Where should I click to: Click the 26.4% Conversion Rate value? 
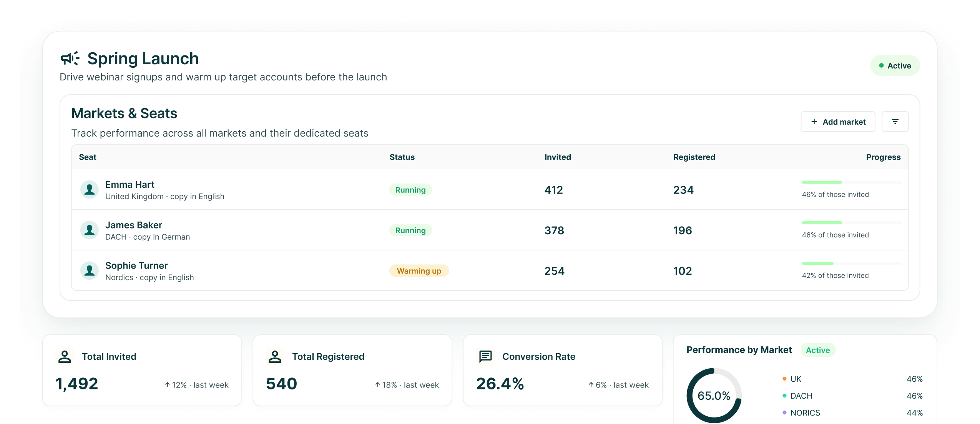pos(500,384)
